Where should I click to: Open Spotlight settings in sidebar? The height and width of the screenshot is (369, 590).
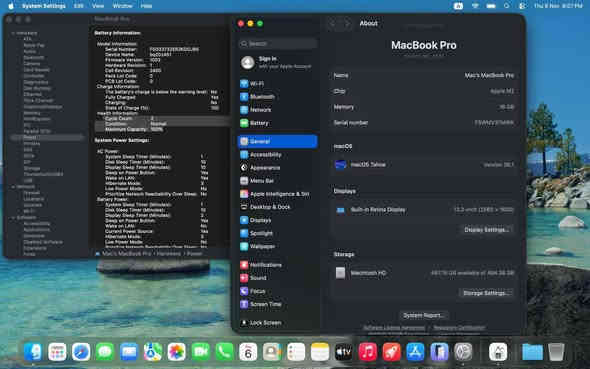(278, 233)
